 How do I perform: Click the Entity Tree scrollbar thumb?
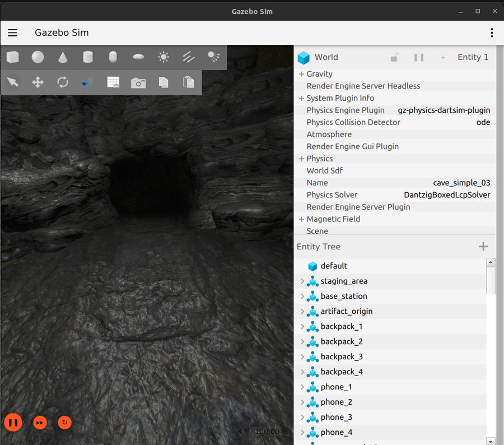491,280
